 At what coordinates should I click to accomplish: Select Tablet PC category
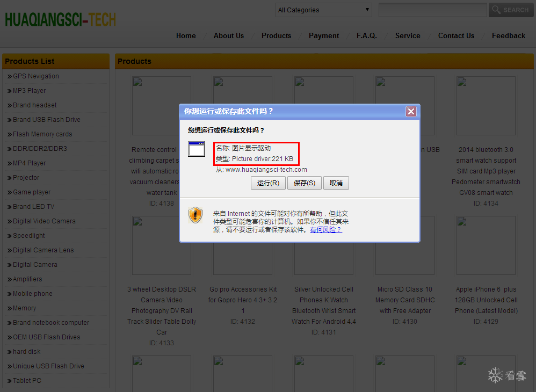[x=27, y=380]
